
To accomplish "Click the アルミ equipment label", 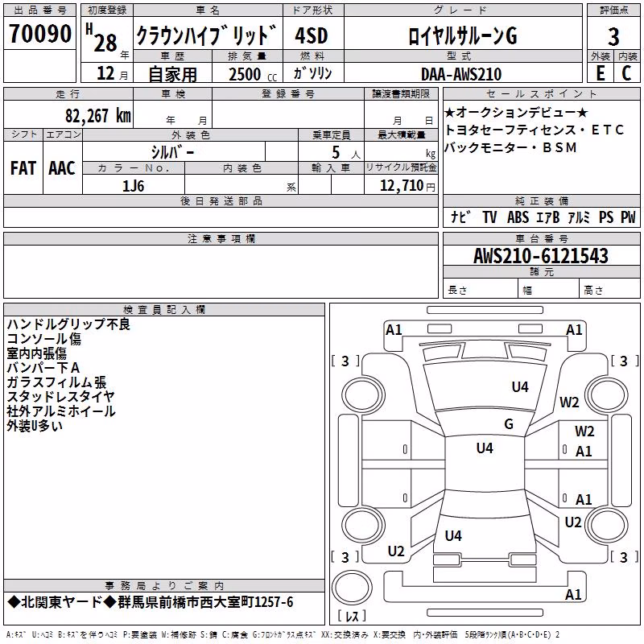I will (579, 217).
